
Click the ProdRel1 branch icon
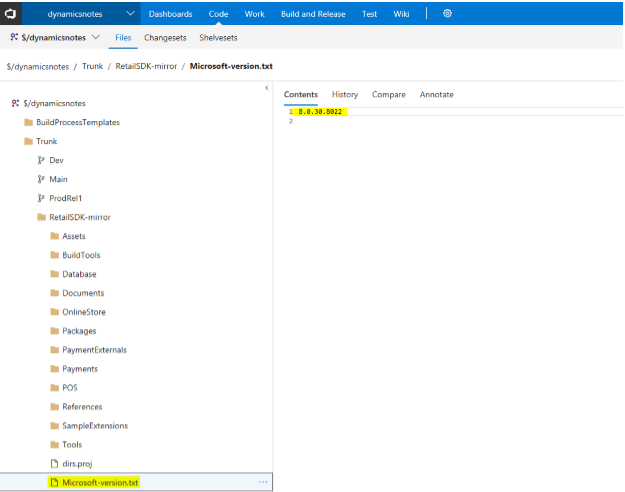coord(41,198)
